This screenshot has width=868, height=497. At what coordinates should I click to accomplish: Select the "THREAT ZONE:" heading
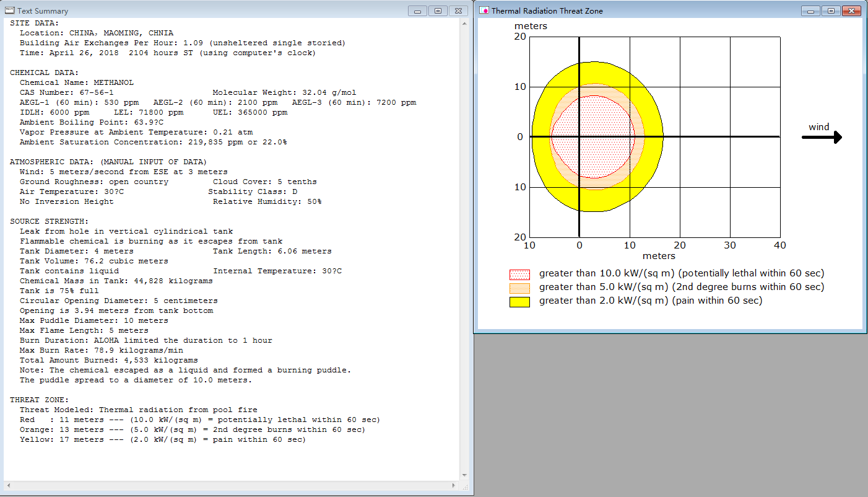click(x=40, y=400)
